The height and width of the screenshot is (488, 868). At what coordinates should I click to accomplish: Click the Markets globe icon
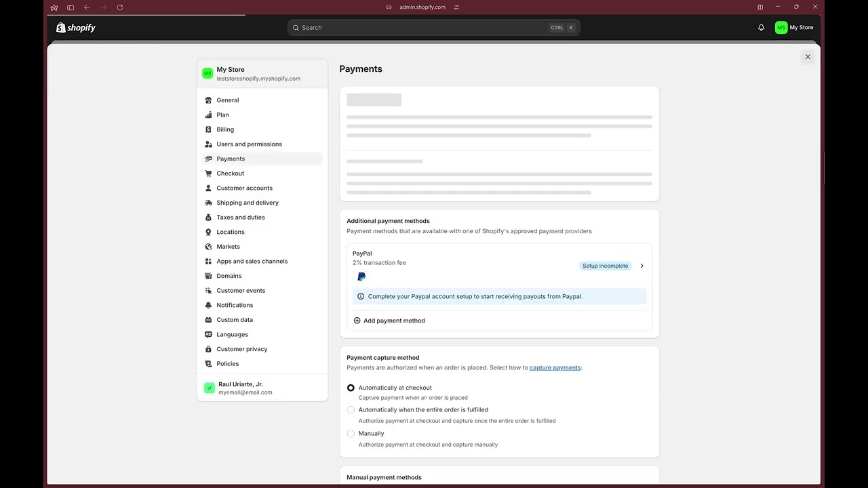208,247
